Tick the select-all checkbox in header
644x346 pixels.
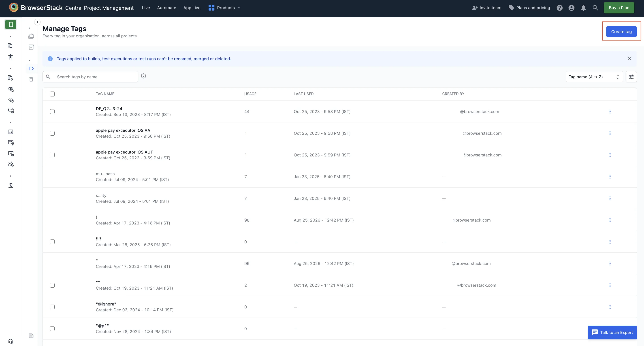coord(52,94)
